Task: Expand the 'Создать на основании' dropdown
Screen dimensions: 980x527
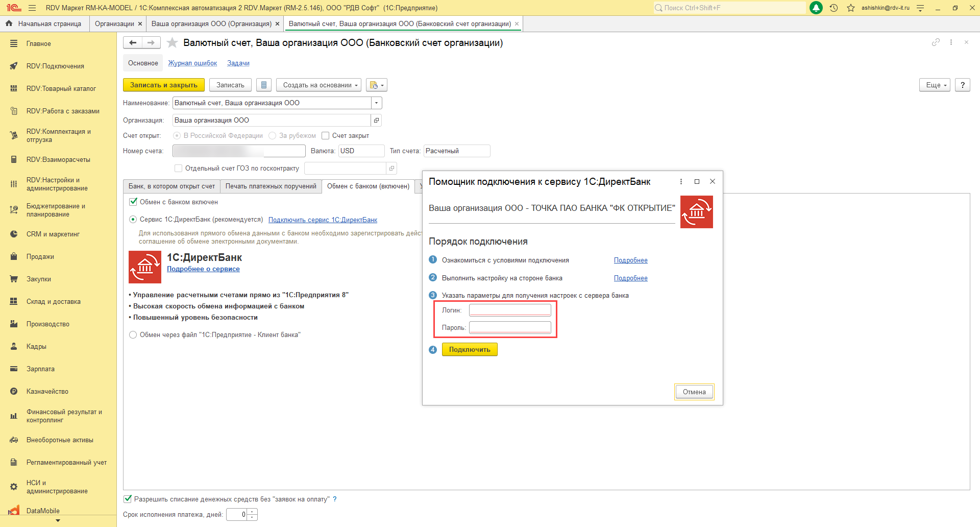Action: coord(318,85)
